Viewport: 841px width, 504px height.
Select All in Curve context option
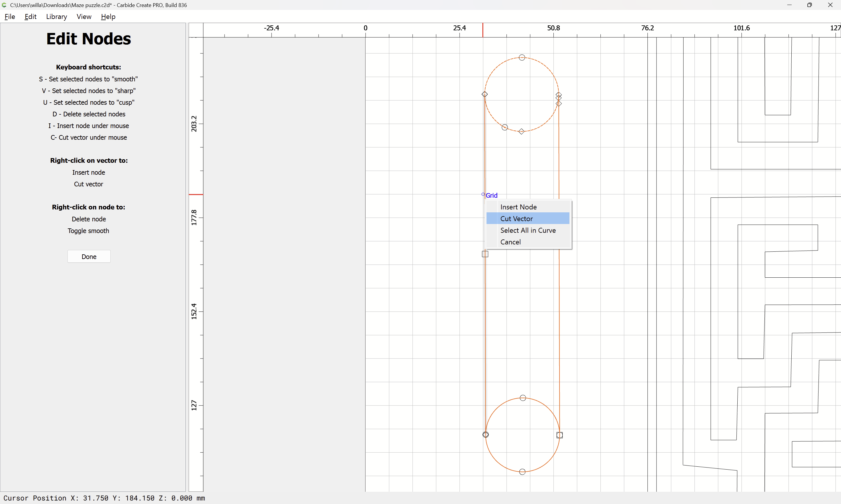tap(528, 230)
